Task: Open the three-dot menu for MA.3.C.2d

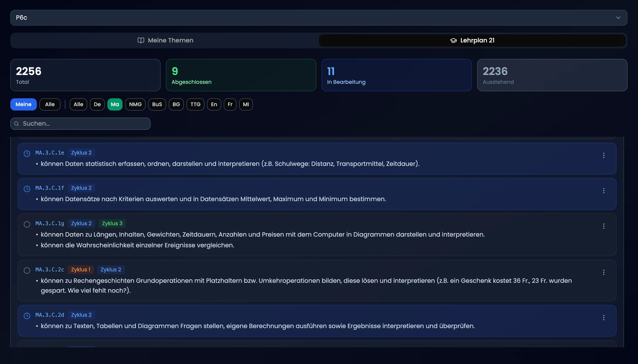Action: [604, 318]
